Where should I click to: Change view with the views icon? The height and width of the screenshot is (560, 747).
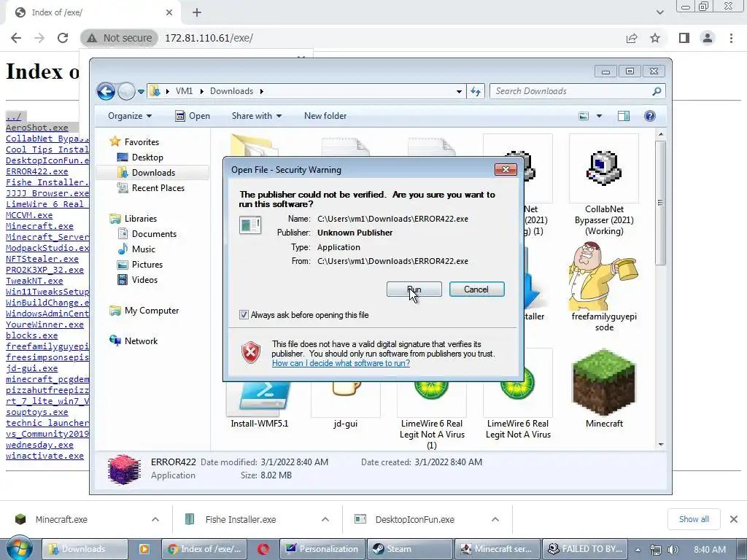(584, 116)
